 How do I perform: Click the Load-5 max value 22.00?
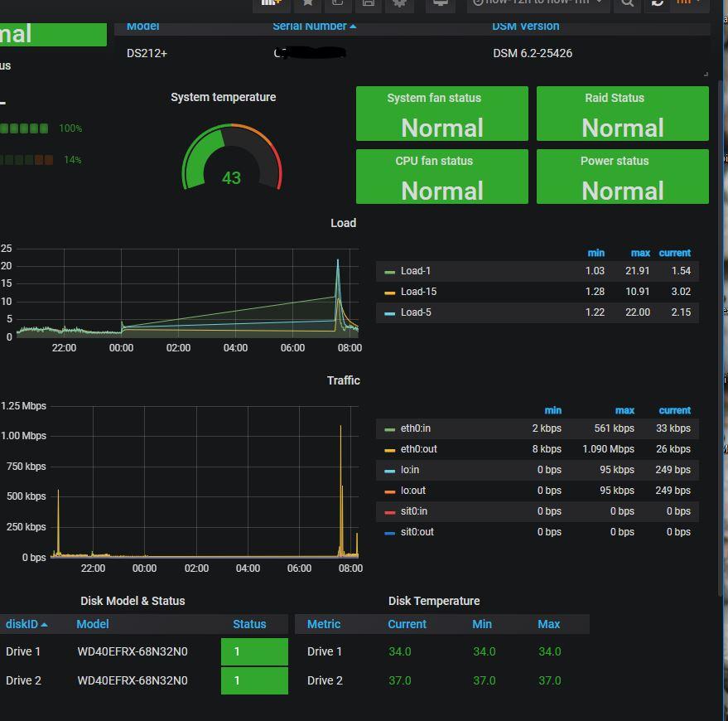(638, 312)
